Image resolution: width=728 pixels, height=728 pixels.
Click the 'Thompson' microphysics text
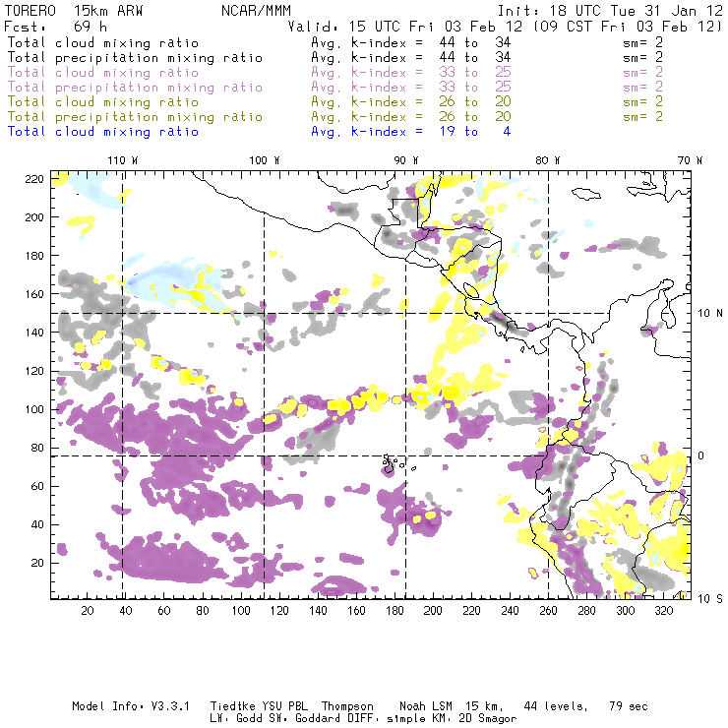pos(347,706)
